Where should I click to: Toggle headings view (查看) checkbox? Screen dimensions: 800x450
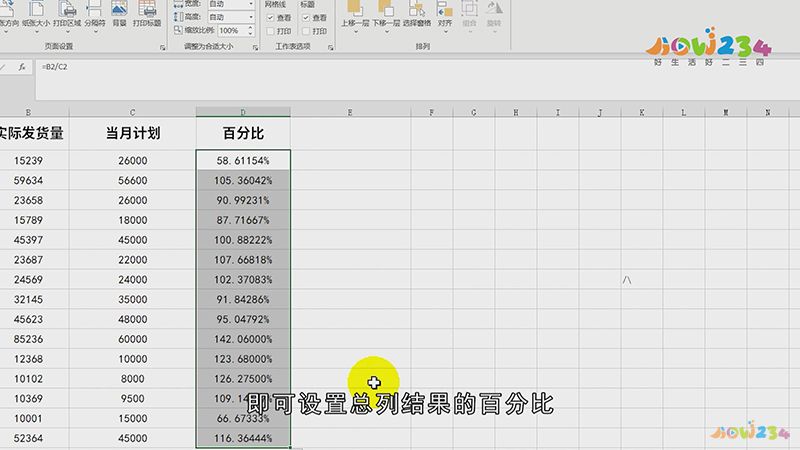point(306,18)
